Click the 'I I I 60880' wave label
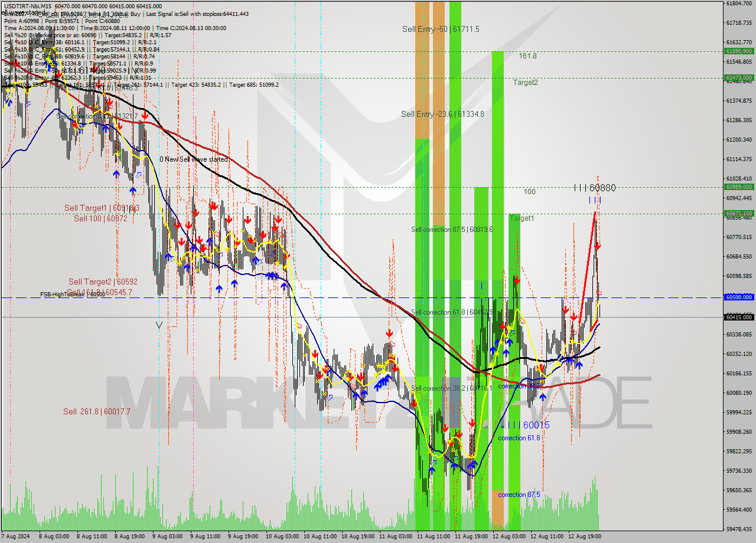 tap(595, 188)
